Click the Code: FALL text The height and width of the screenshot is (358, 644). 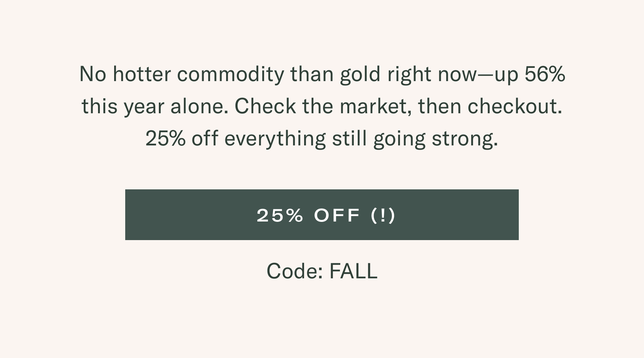322,271
